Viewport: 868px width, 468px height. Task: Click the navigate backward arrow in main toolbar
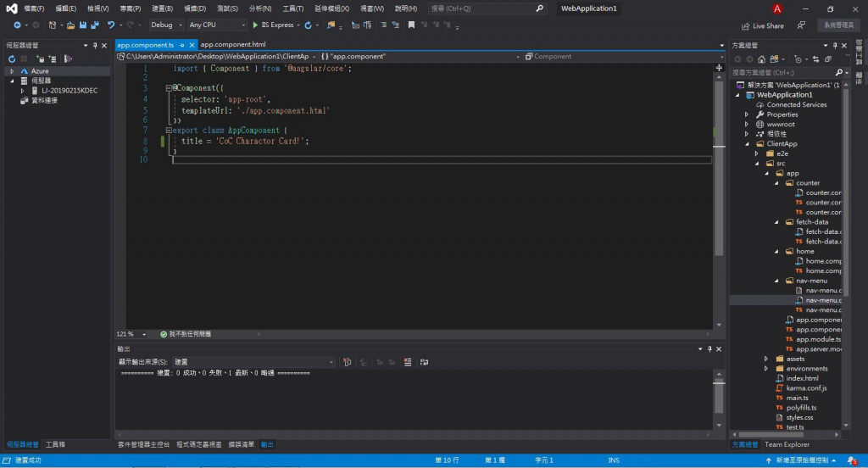pyautogui.click(x=17, y=25)
